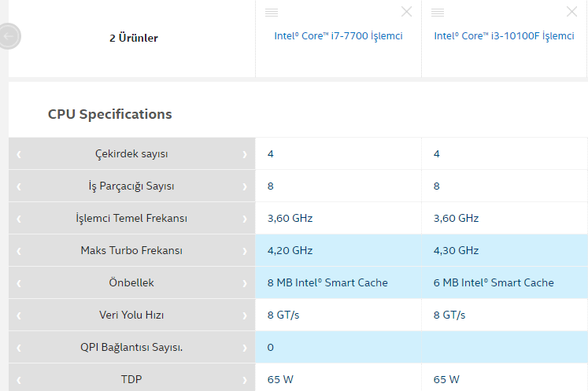Click right chevron on Çekirdek sayısı row
Image resolution: width=588 pixels, height=391 pixels.
coord(245,154)
